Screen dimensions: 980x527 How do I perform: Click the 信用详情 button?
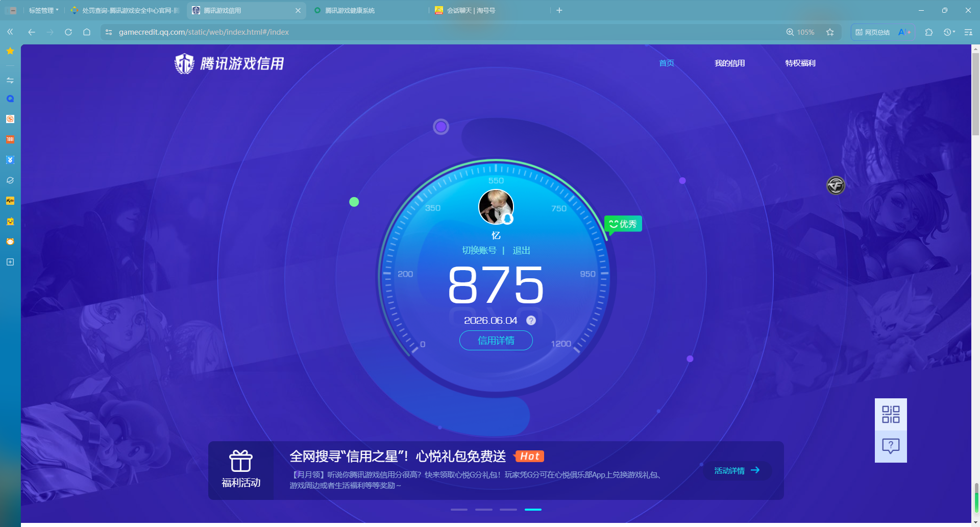496,341
